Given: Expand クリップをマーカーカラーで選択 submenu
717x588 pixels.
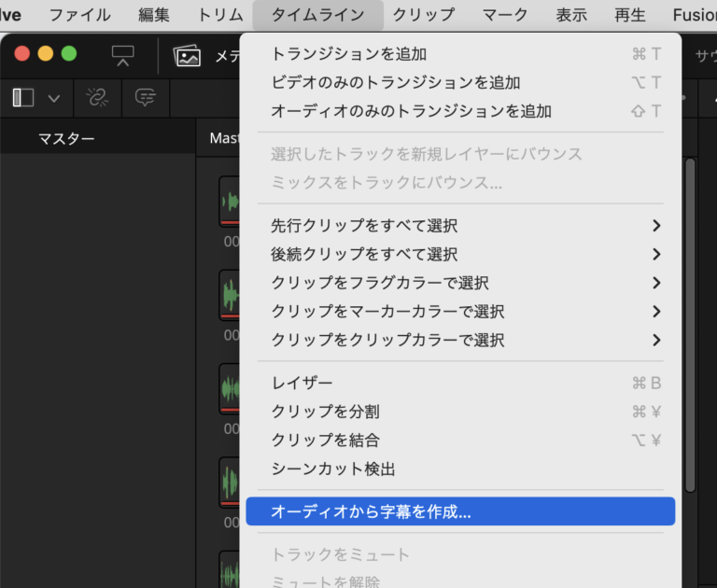Looking at the screenshot, I should [x=460, y=312].
